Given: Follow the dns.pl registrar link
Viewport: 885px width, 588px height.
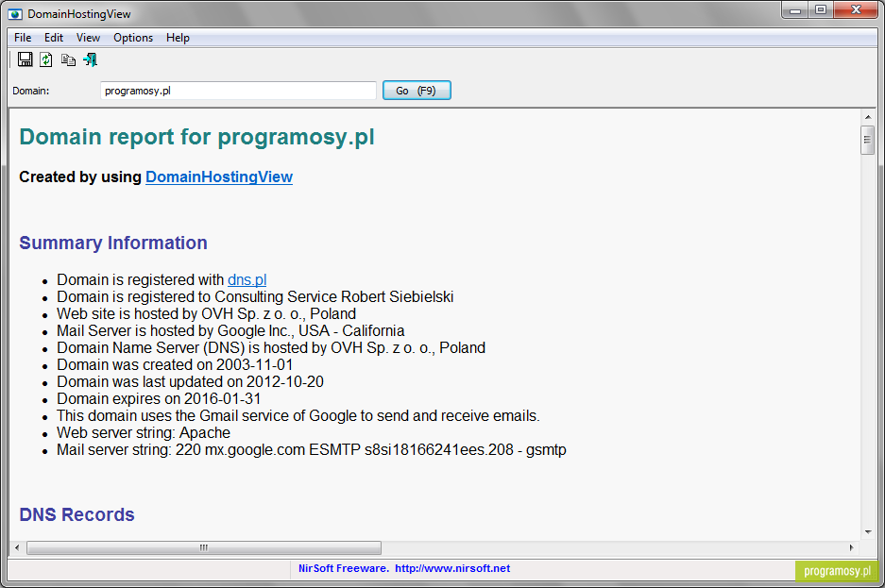Looking at the screenshot, I should [x=247, y=279].
